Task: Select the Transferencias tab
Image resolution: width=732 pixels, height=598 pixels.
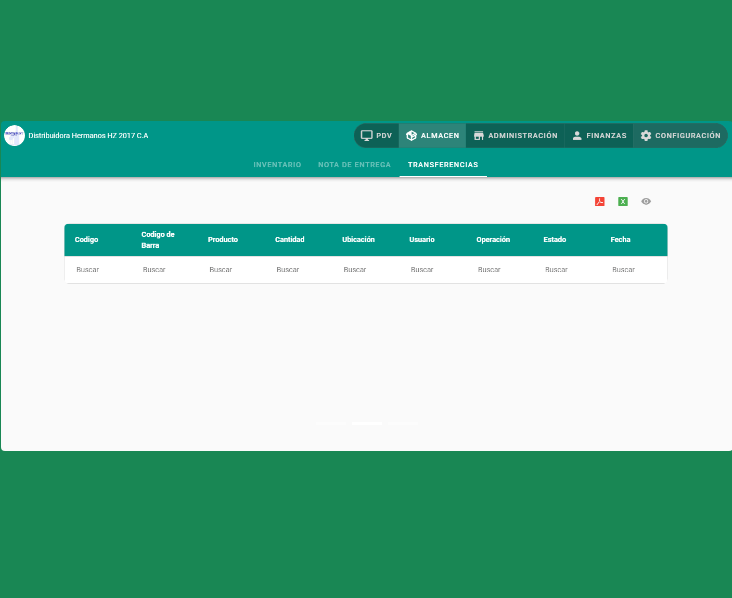Action: [443, 164]
